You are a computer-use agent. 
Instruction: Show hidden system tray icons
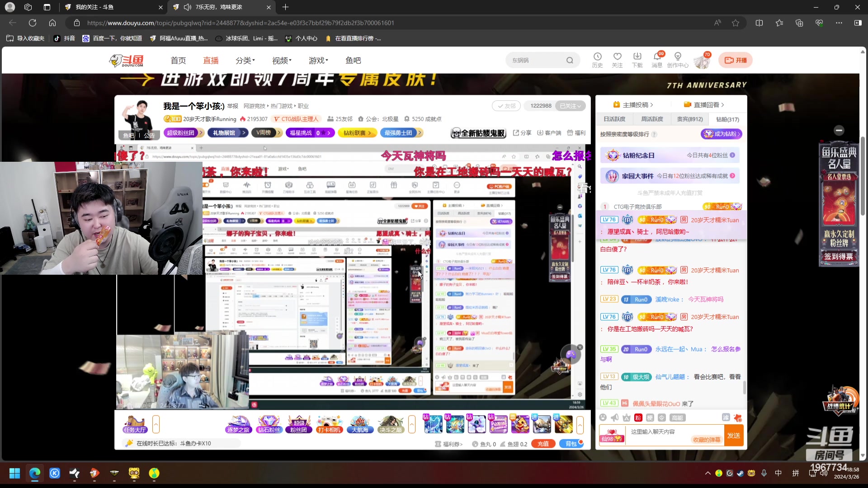click(x=708, y=473)
